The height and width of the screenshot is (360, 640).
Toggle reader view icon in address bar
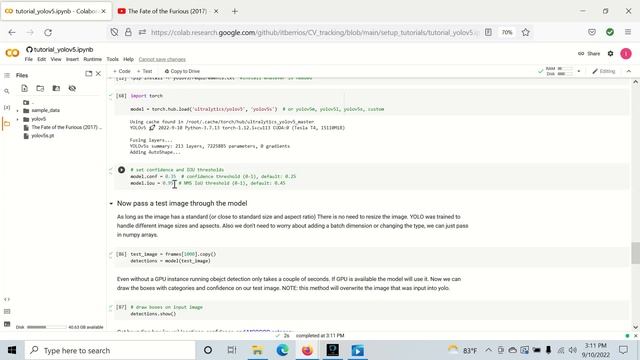click(488, 32)
